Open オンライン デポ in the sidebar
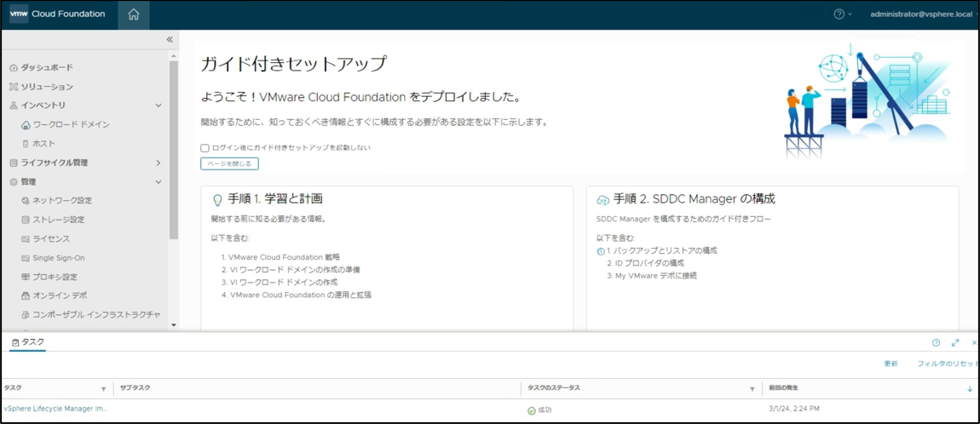 tap(59, 295)
